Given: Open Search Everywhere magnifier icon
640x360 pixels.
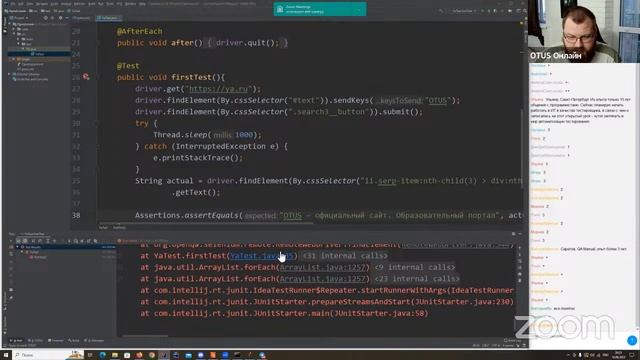Looking at the screenshot, I should (x=524, y=11).
